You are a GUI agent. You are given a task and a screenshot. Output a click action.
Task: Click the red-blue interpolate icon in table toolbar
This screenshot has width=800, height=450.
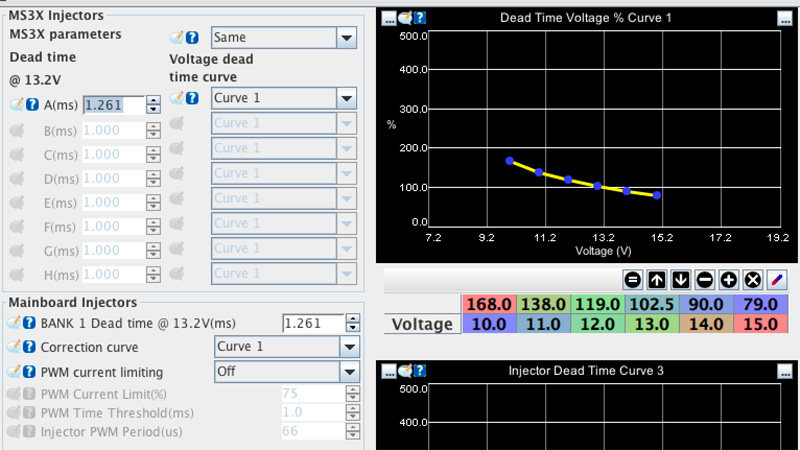tap(777, 280)
